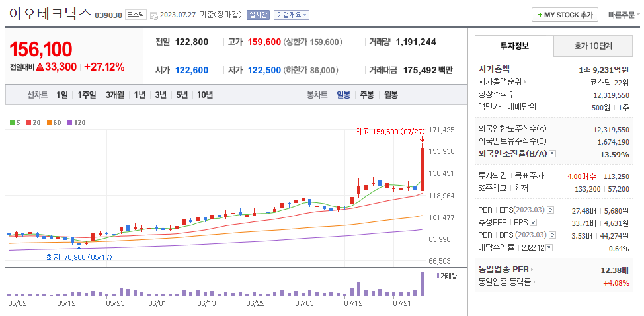The width and height of the screenshot is (644, 316).
Task: Click the 코스닥 market badge
Action: [x=136, y=15]
